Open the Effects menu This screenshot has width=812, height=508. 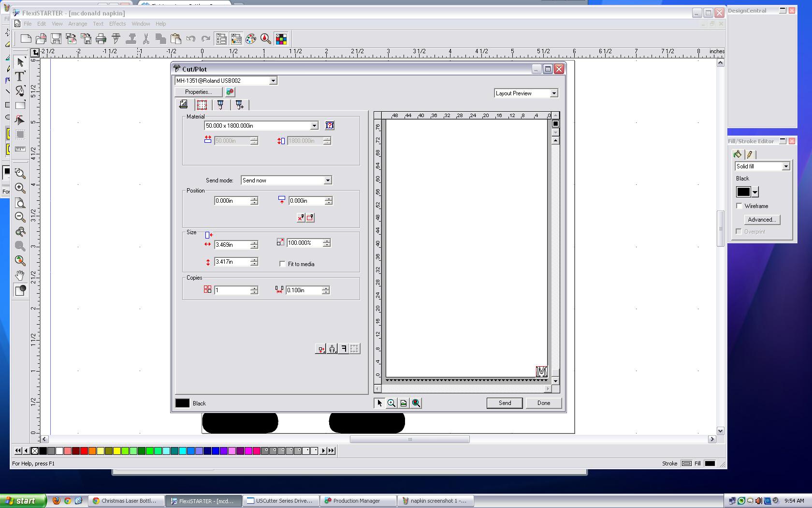tap(117, 23)
